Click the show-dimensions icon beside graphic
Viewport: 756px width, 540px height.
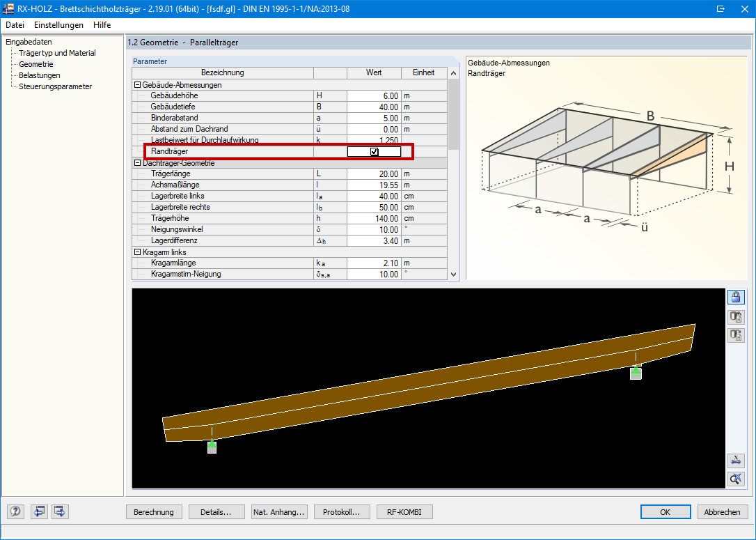pos(736,461)
